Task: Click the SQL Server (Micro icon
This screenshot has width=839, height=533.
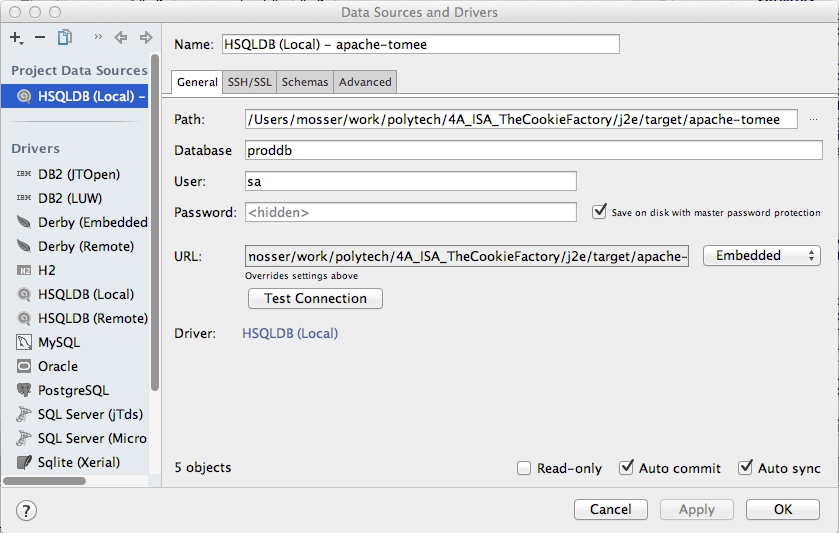Action: 24,438
